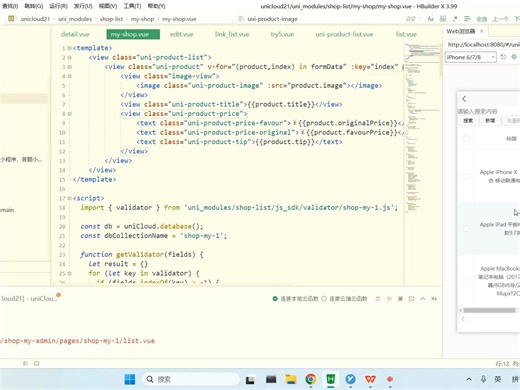This screenshot has height=390, width=520.
Task: Click the 搜索 button in preview
Action: pyautogui.click(x=468, y=120)
